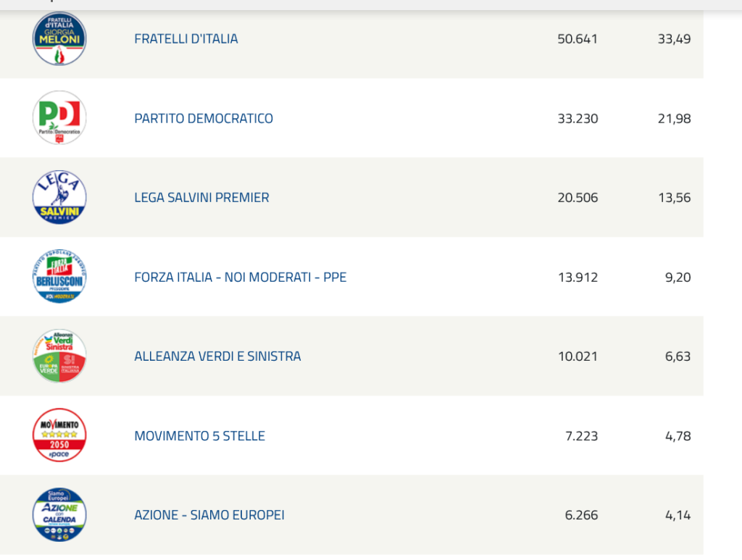The width and height of the screenshot is (742, 560).
Task: Click the Movimento 5 Stelle 2050 logo
Action: [x=59, y=435]
